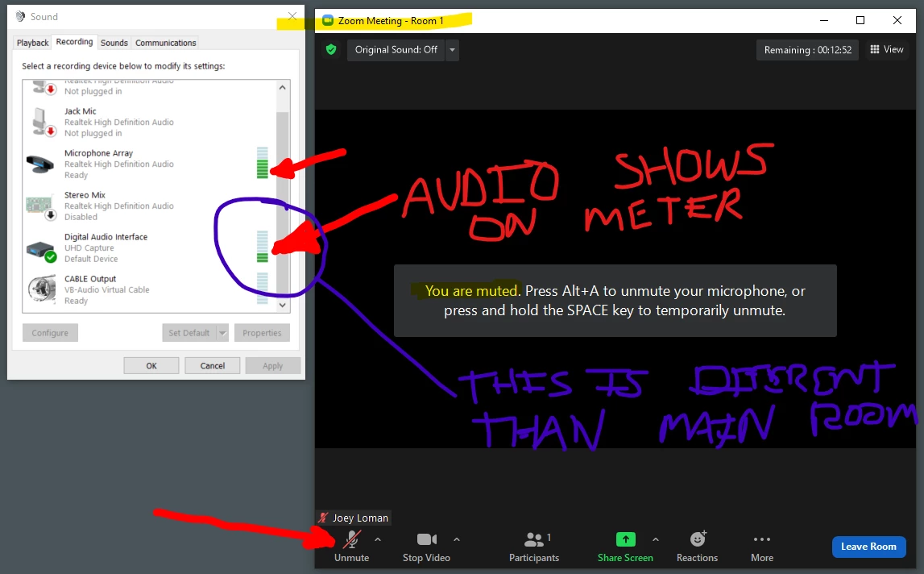Expand audio options caret next to Unmute
Viewport: 924px width, 574px height.
(378, 539)
